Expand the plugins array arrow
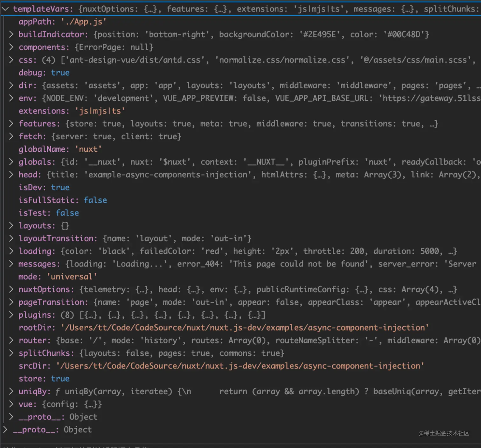This screenshot has height=448, width=481. pyautogui.click(x=11, y=315)
